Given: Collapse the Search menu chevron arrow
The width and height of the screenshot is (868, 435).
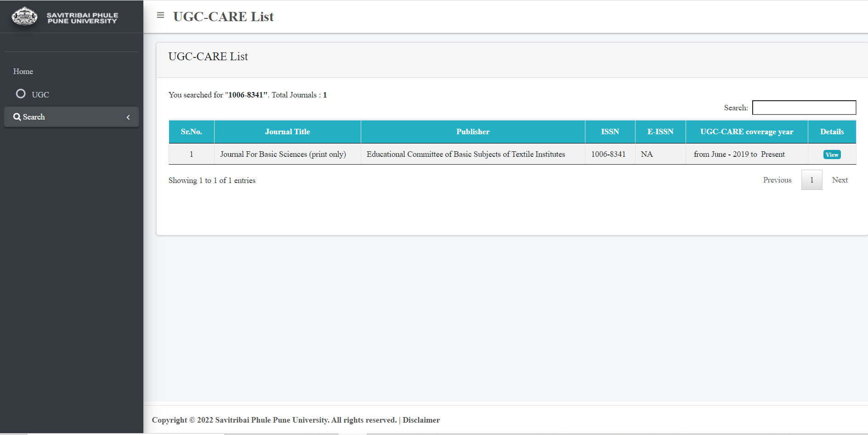Looking at the screenshot, I should tap(128, 117).
